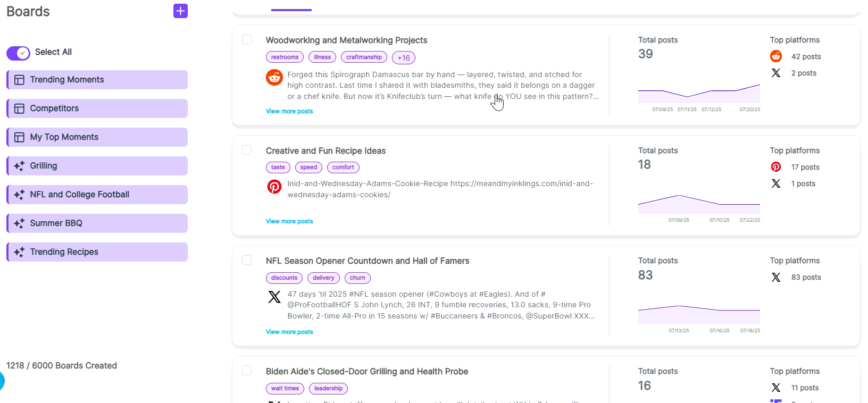Toggle the Select All switch off
The width and height of the screenshot is (868, 403).
tap(18, 53)
